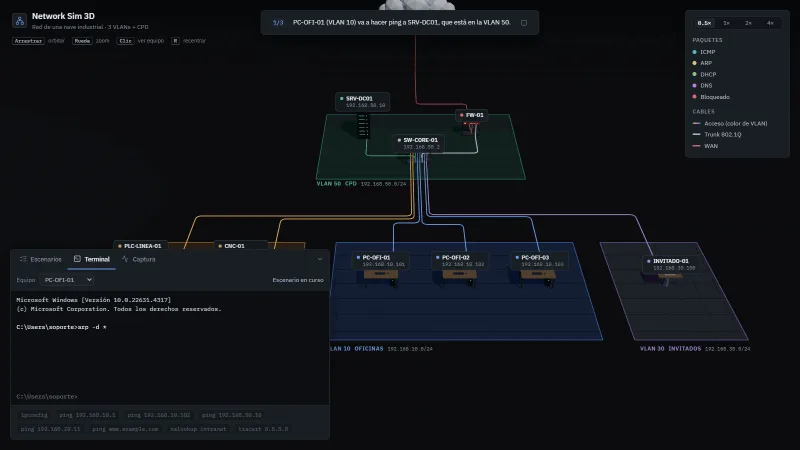This screenshot has width=800, height=450.
Task: Insert the ping 192.168.20.11 quick command
Action: click(51, 429)
